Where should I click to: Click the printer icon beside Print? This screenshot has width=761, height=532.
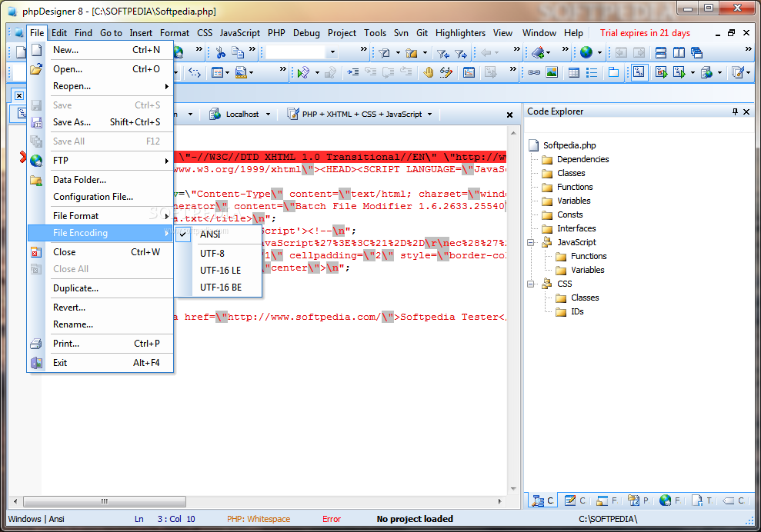36,344
